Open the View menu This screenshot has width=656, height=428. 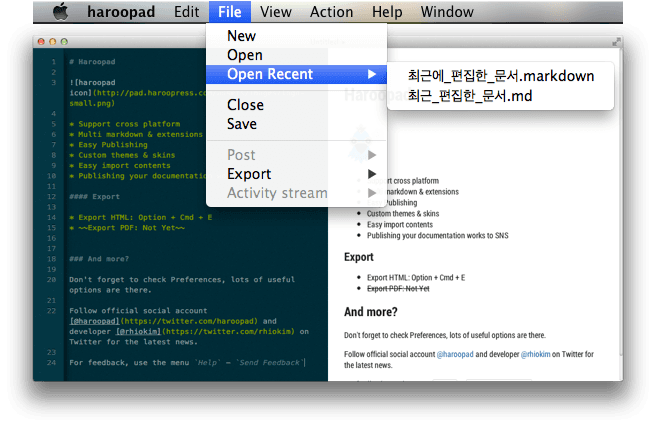click(x=275, y=13)
